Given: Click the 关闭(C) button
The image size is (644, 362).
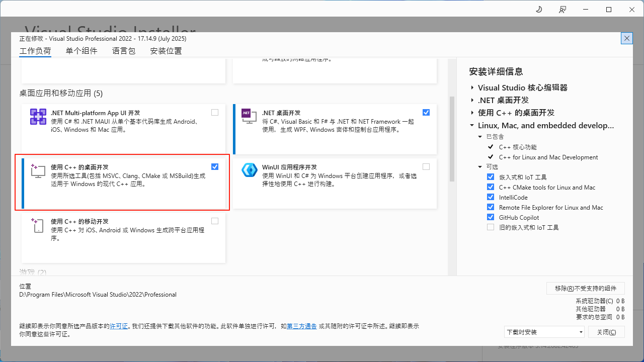Looking at the screenshot, I should [606, 332].
